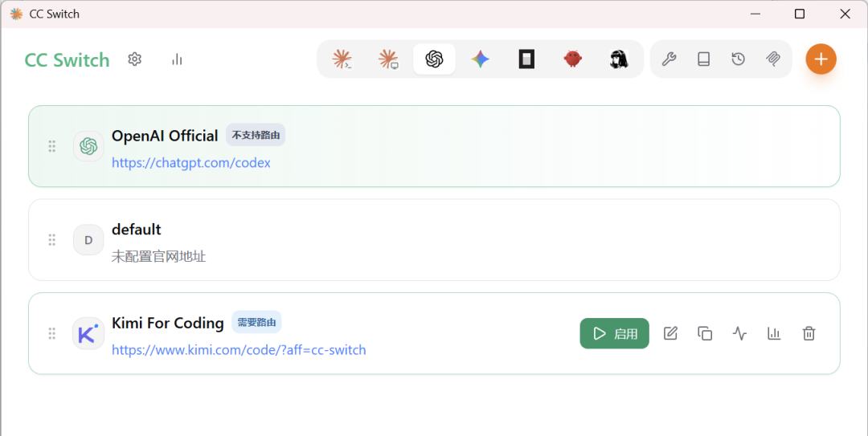View Kimi For Coding usage chart icon
The width and height of the screenshot is (868, 436).
[774, 333]
